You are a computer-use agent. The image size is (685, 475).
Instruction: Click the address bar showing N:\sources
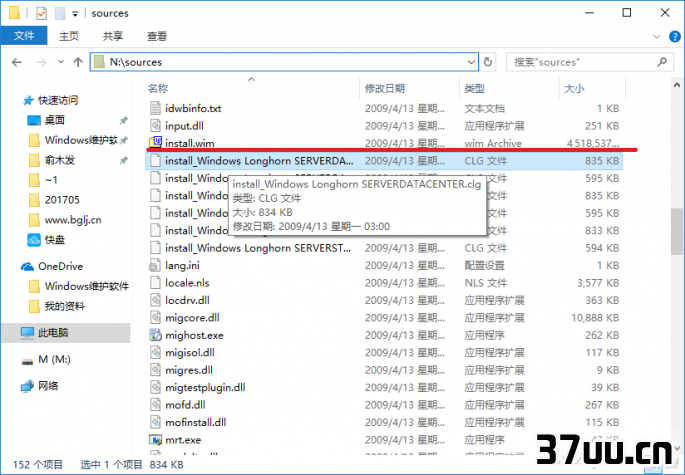pos(284,62)
